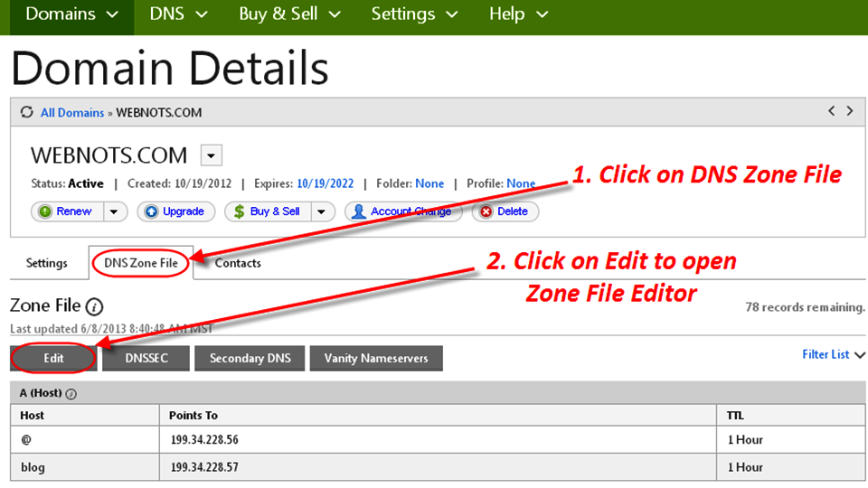The height and width of the screenshot is (488, 868).
Task: Expand the WEBNOTS.COM domain dropdown arrow
Action: coord(211,155)
